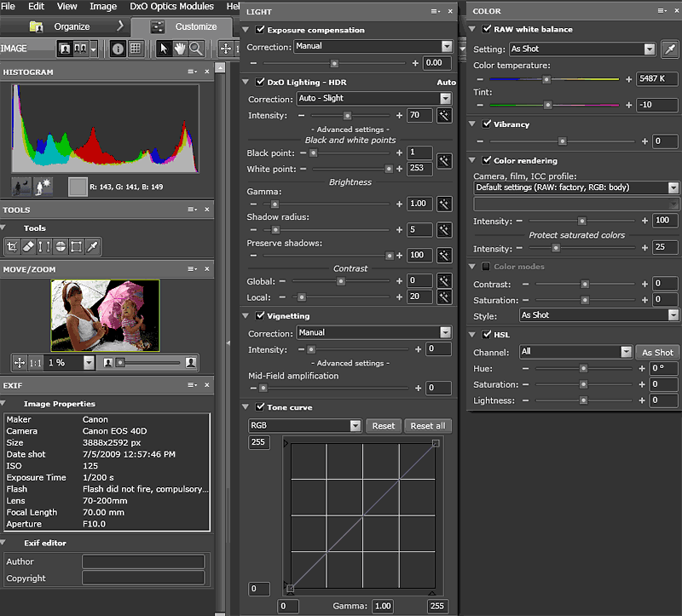Viewport: 682px width, 616px height.
Task: Select the Crop tool in Tools panel
Action: 12,246
